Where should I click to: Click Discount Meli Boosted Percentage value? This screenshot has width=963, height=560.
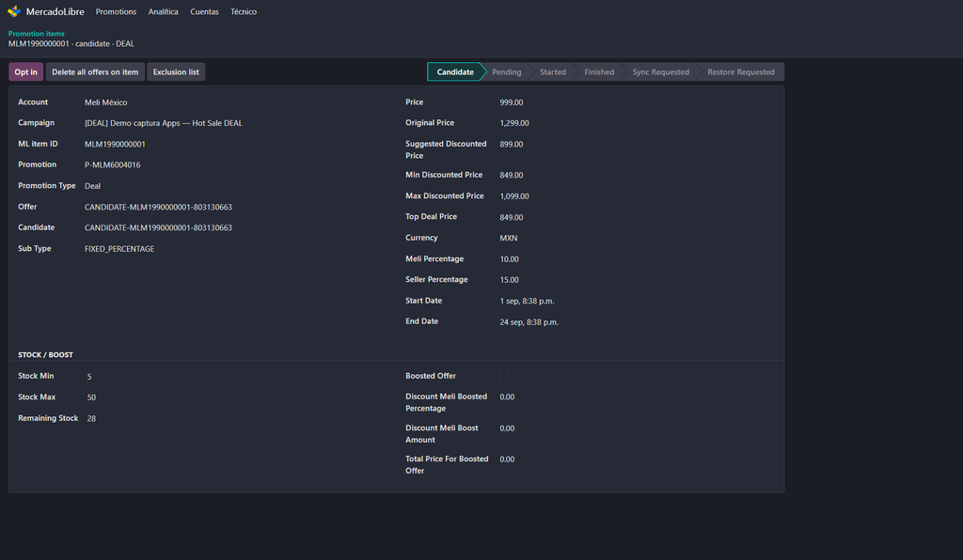click(507, 397)
